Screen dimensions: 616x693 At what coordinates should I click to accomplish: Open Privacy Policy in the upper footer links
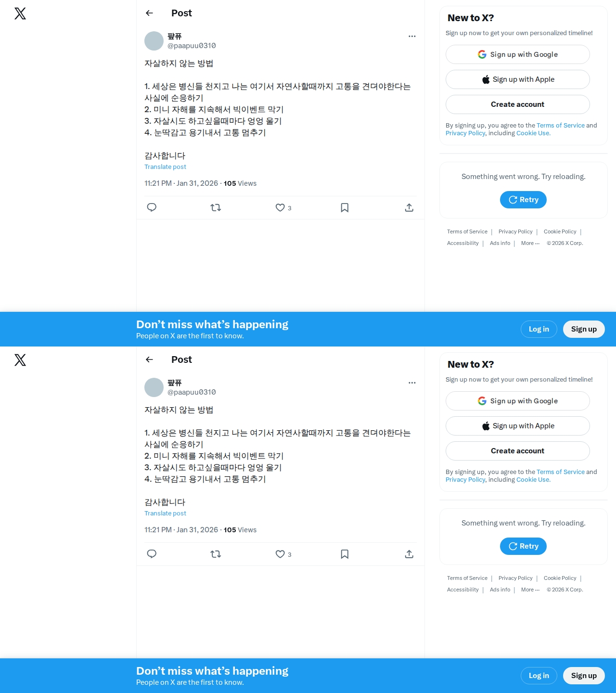point(515,231)
